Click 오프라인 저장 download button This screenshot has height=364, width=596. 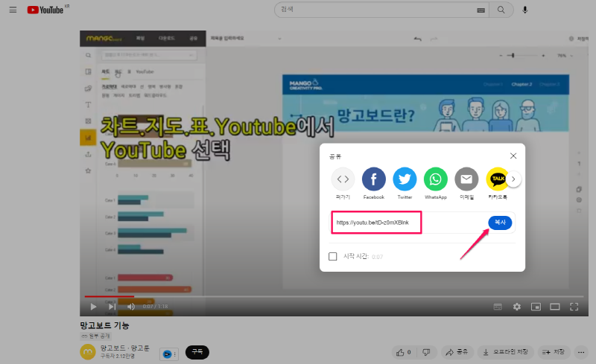(x=506, y=352)
